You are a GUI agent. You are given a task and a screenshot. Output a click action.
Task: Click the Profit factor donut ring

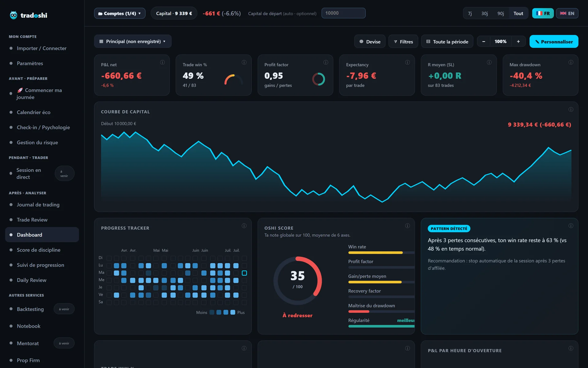[318, 79]
